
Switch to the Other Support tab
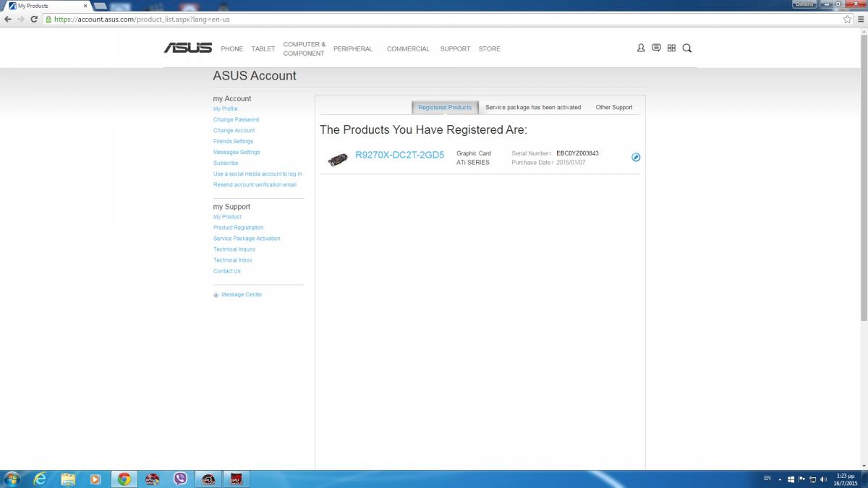click(614, 107)
